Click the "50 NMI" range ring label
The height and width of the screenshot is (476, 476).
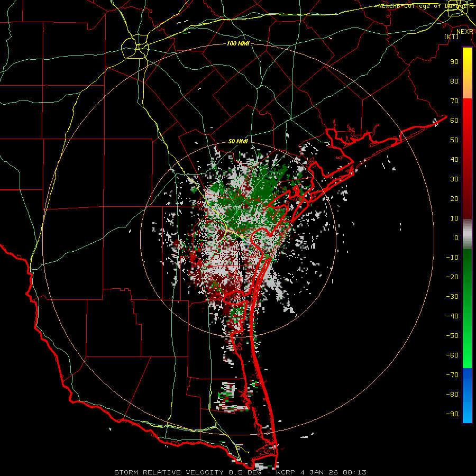click(238, 141)
